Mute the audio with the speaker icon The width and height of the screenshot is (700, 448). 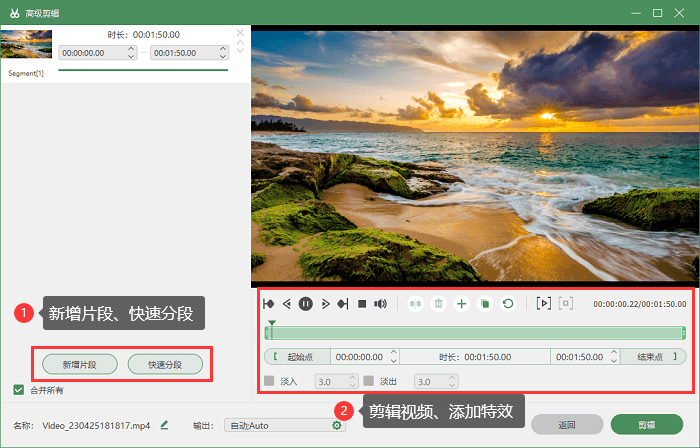(x=380, y=304)
